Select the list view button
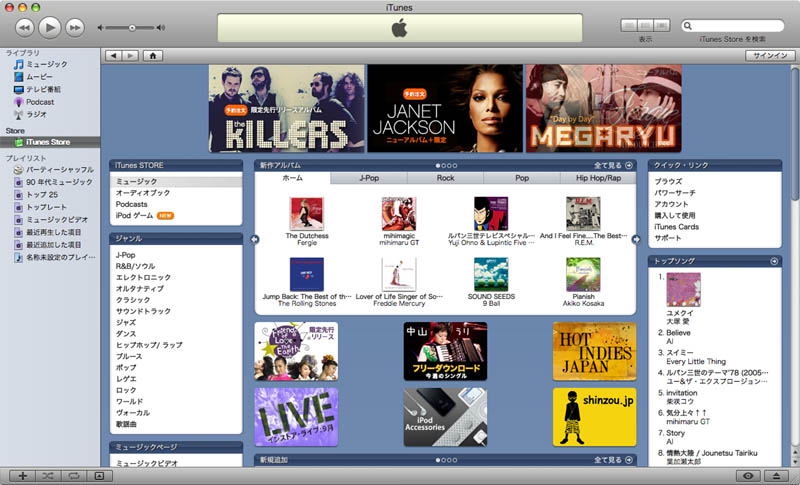800x485 pixels. [x=629, y=25]
